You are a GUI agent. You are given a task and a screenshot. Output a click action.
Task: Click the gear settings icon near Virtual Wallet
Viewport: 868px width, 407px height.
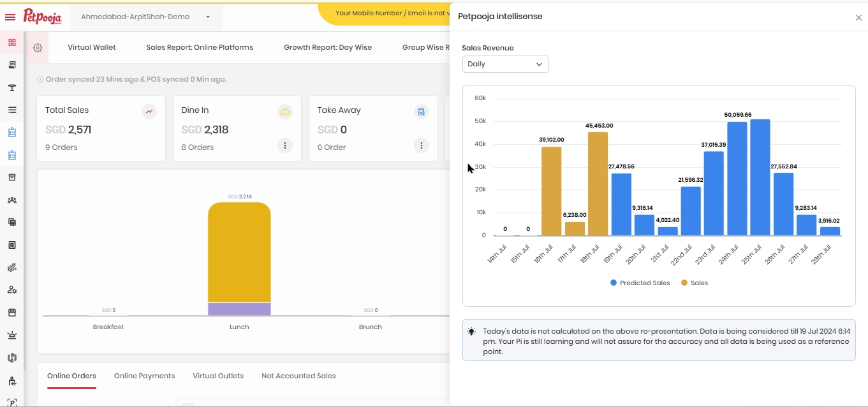(38, 48)
